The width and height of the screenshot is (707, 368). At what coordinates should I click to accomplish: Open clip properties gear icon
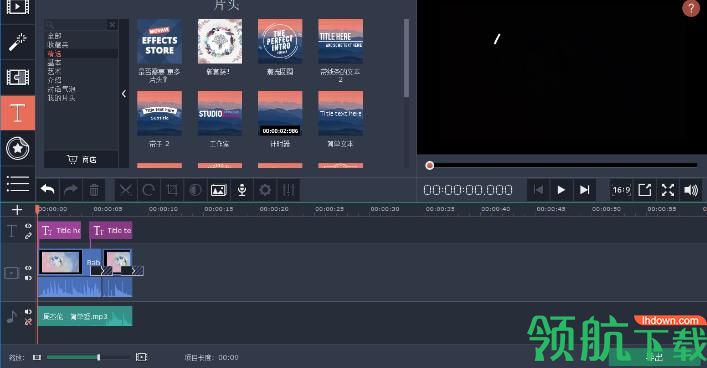pyautogui.click(x=265, y=190)
